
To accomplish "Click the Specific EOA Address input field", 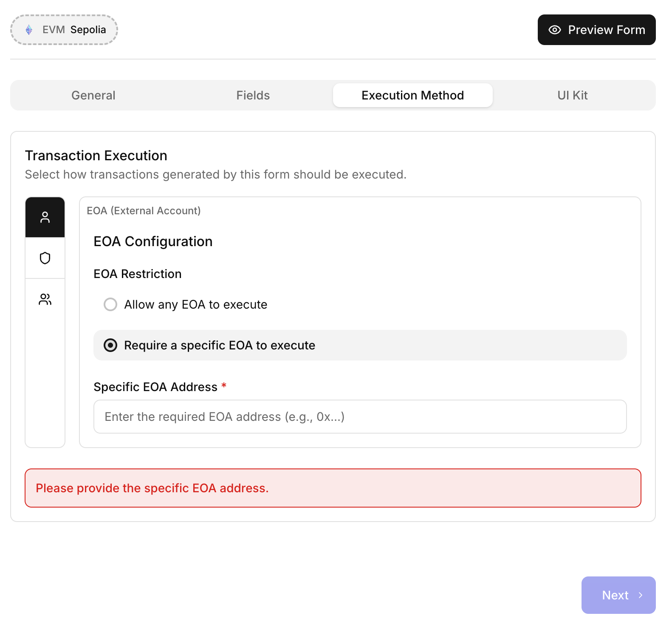I will click(x=359, y=417).
